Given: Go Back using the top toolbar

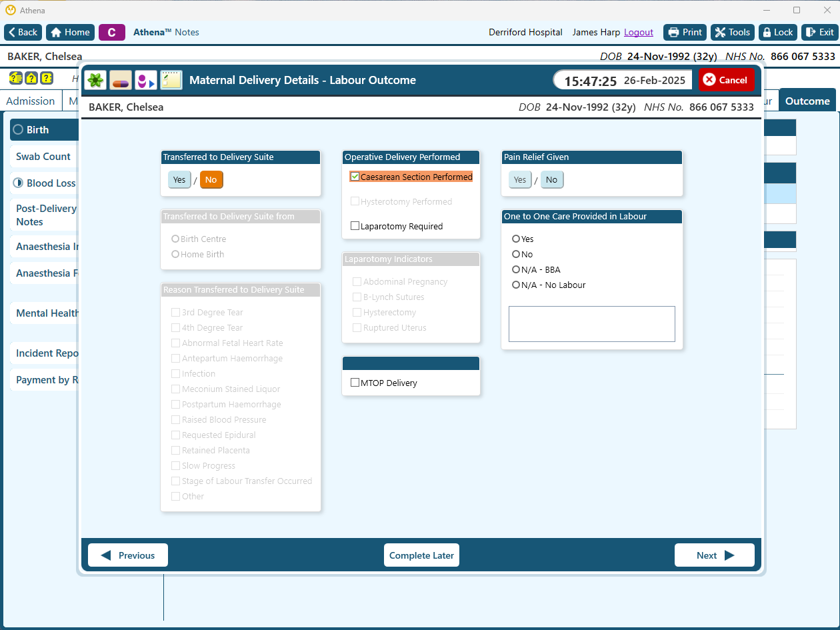Looking at the screenshot, I should (23, 32).
